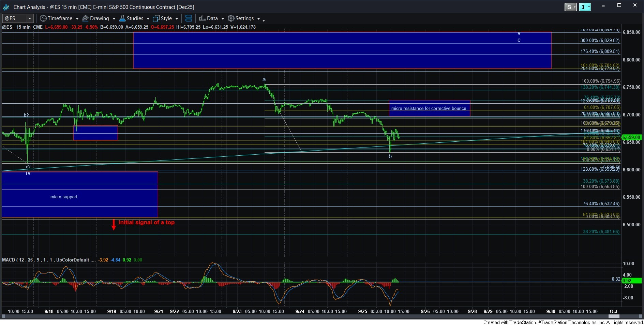Click the Drawing tools pencil icon
The height and width of the screenshot is (325, 644).
coord(86,18)
